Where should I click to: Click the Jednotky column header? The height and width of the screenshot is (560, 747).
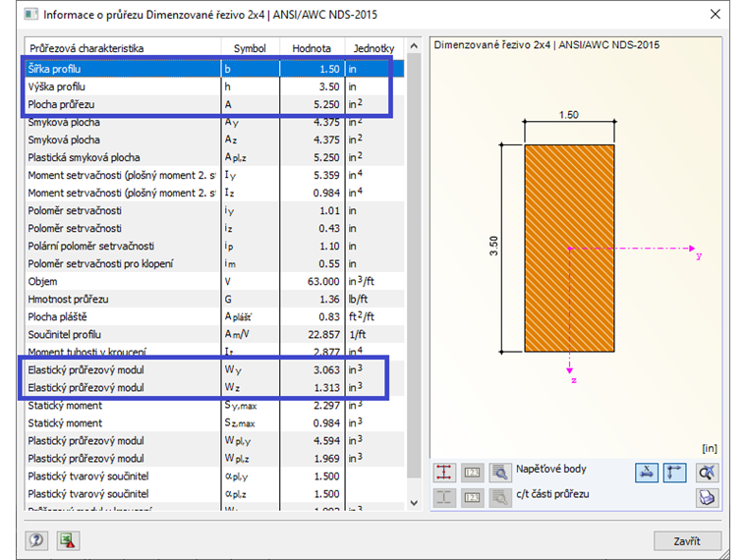373,48
